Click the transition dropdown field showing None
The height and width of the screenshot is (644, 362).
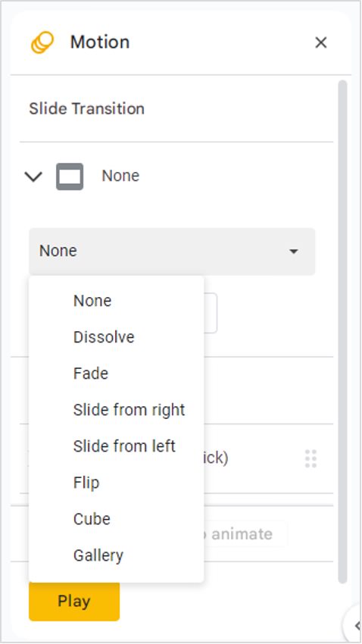tap(172, 252)
